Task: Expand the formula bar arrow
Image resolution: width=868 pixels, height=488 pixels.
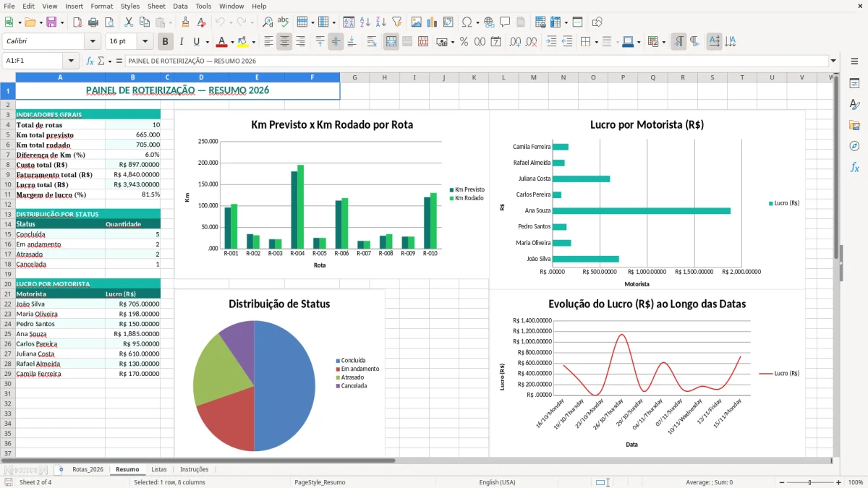Action: click(x=833, y=61)
